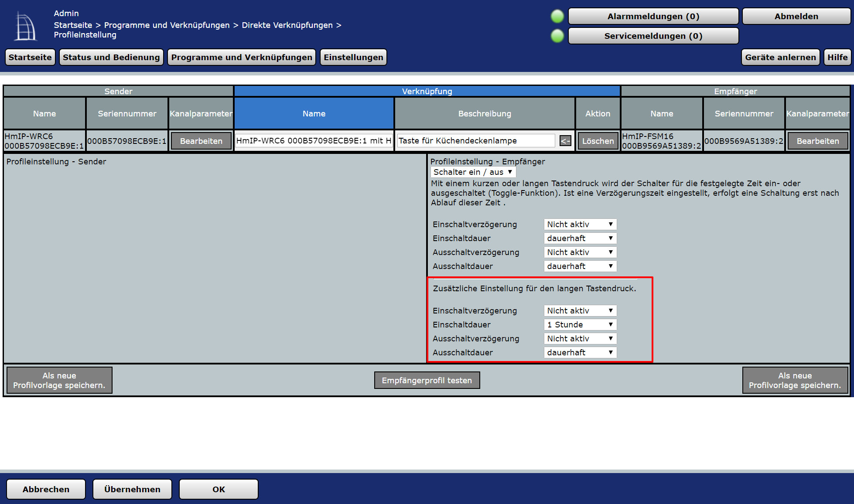
Task: Open the Einstellungen menu
Action: click(353, 57)
